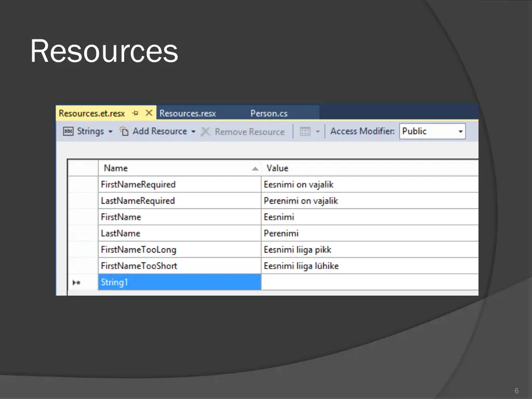
Task: Click the Strings view abc icon
Action: point(68,131)
